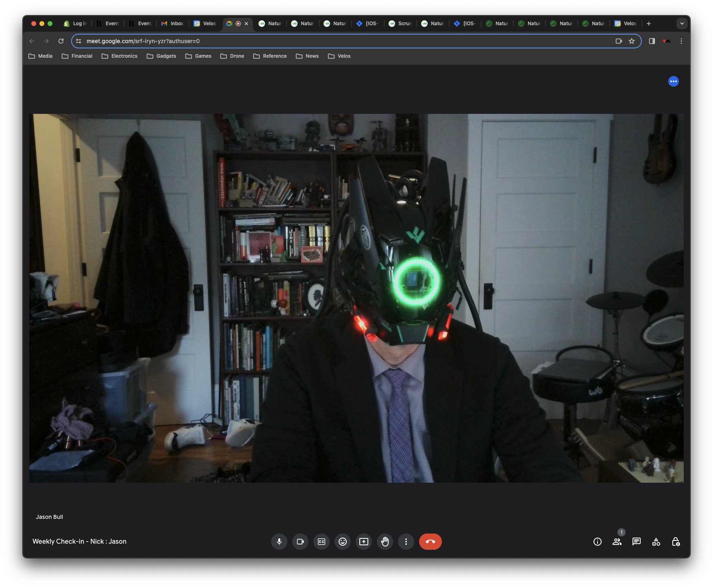The width and height of the screenshot is (713, 588).
Task: Open the Media bookmarks folder
Action: [x=40, y=56]
